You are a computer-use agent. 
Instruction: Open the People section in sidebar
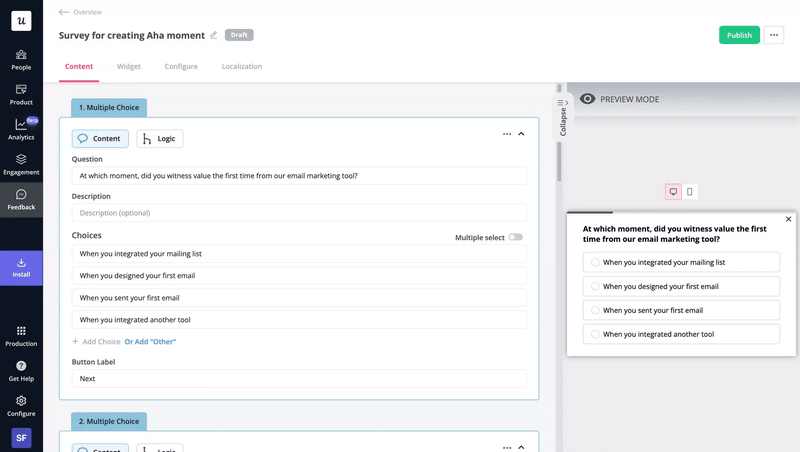[21, 55]
